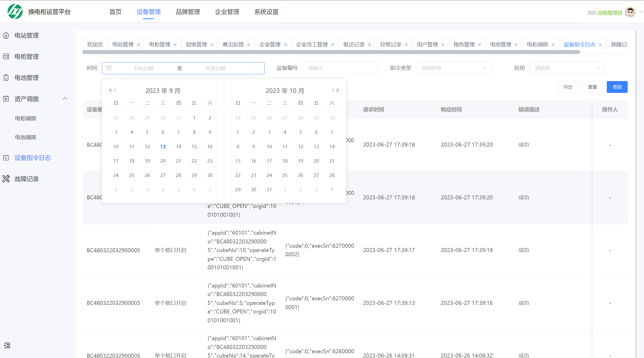Click the user avatar in top right
The image size is (644, 358).
click(630, 12)
